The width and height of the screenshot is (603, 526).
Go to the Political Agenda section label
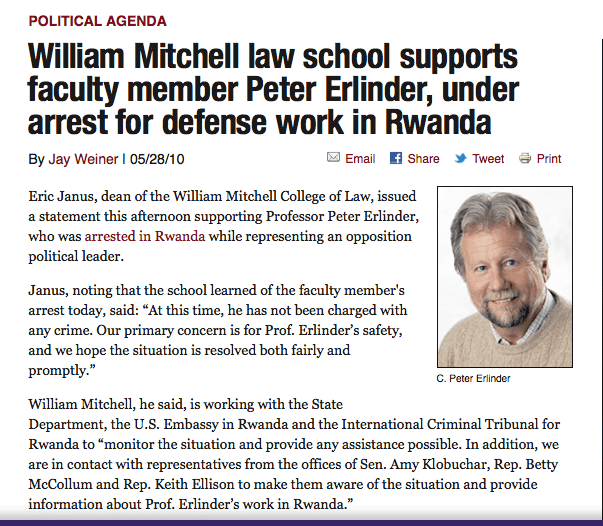(x=97, y=21)
